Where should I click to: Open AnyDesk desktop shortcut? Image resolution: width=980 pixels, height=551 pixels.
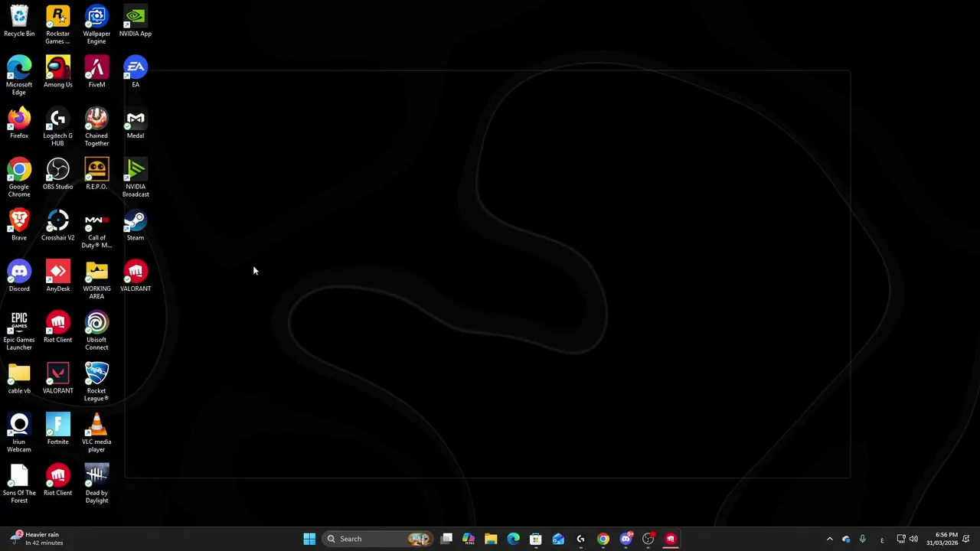57,276
